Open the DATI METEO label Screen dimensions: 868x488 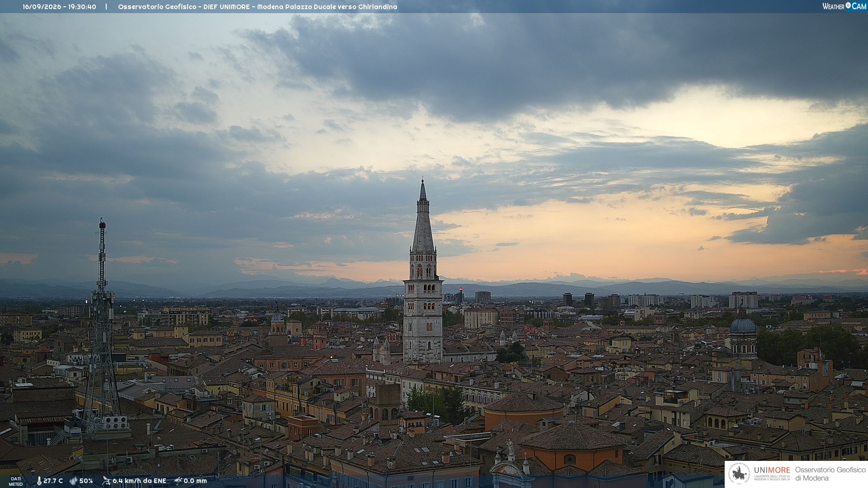(x=16, y=481)
